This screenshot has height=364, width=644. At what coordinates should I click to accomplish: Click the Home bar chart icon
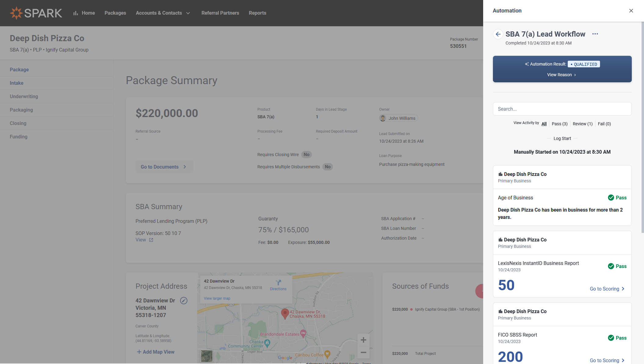tap(76, 13)
